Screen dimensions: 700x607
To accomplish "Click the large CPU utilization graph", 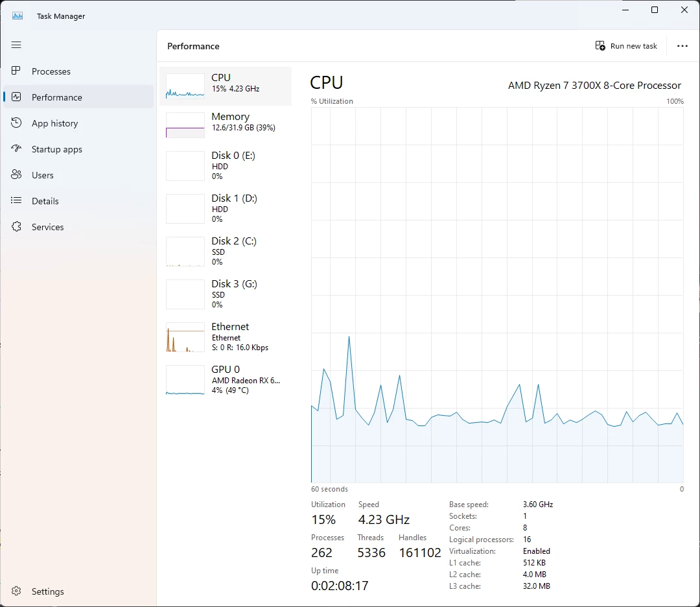I will (x=497, y=295).
